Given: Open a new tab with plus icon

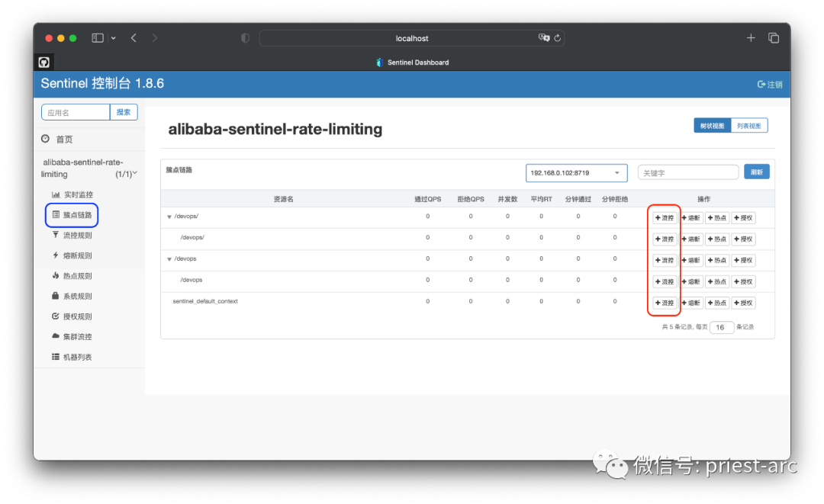Looking at the screenshot, I should (x=751, y=38).
